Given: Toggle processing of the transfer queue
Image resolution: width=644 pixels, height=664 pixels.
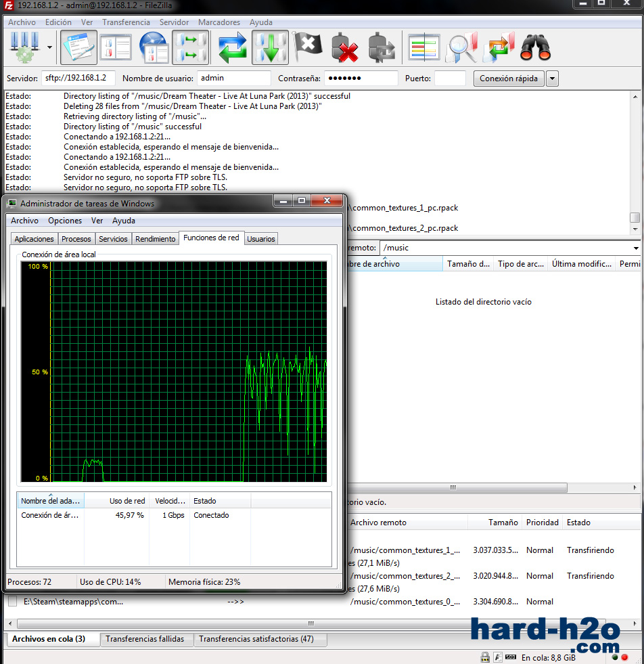Looking at the screenshot, I should [270, 47].
